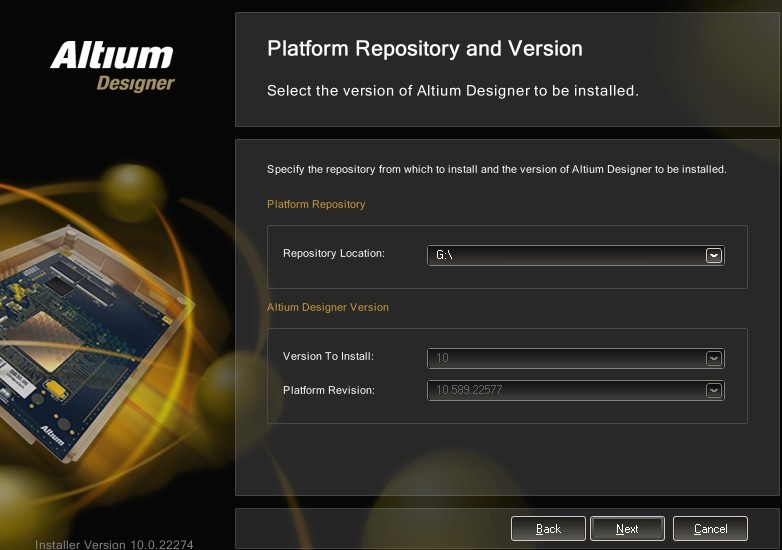Go back with the Back button
Image resolution: width=782 pixels, height=550 pixels.
548,529
